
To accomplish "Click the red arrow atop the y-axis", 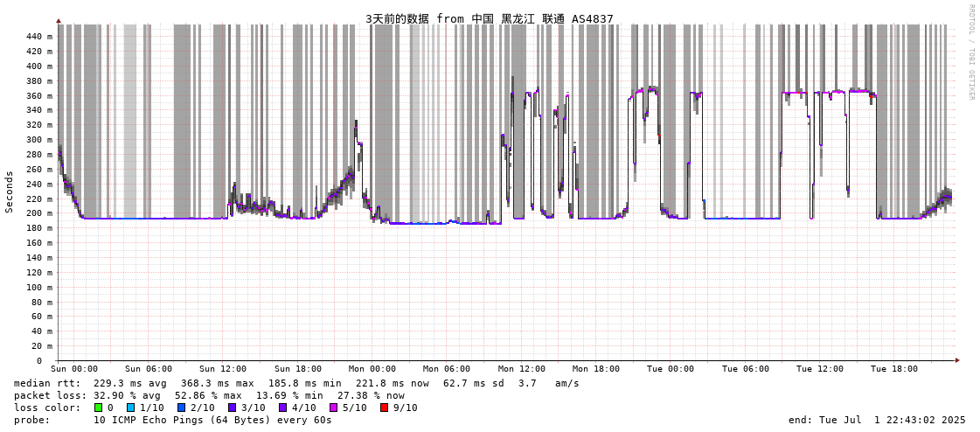I will (x=59, y=21).
